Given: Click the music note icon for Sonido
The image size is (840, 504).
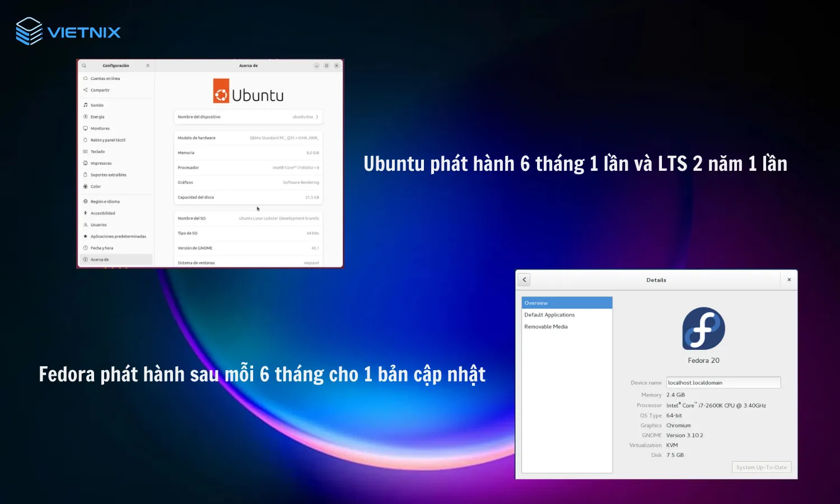Looking at the screenshot, I should pyautogui.click(x=86, y=105).
